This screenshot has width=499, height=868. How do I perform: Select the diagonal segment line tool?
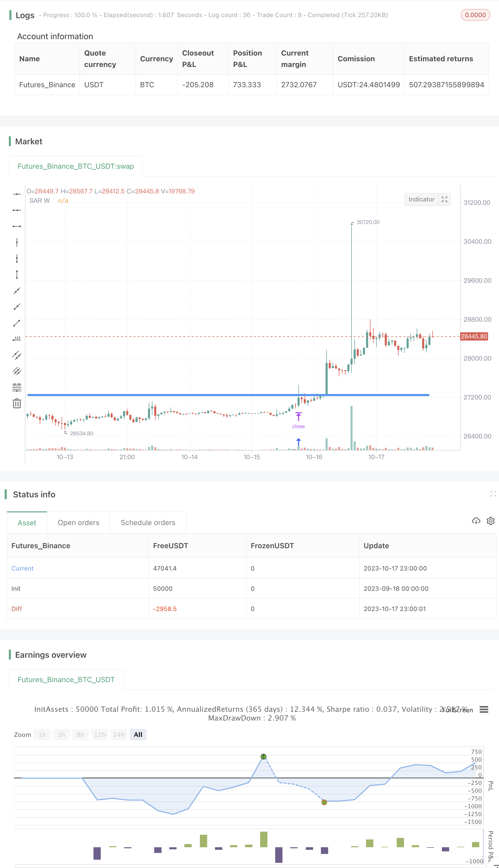click(17, 323)
